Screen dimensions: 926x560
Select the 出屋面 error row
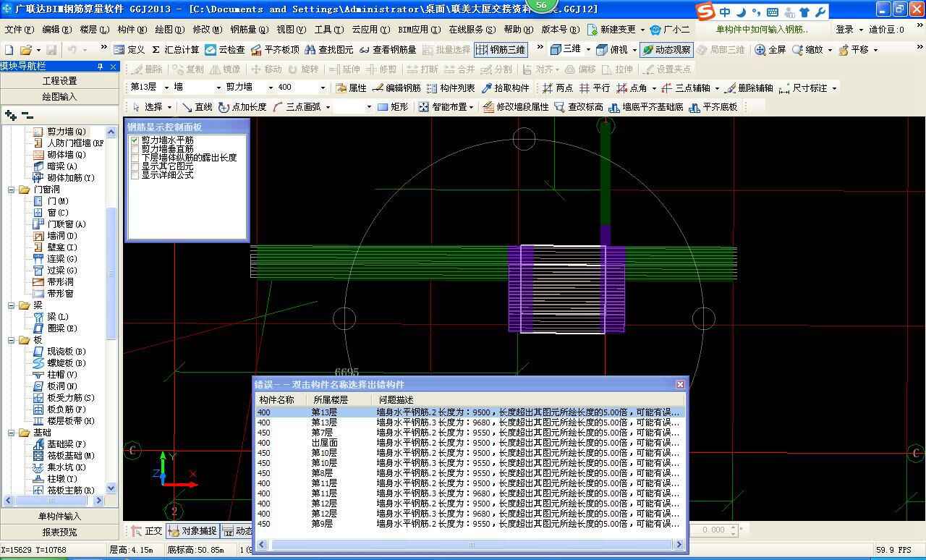(469, 443)
